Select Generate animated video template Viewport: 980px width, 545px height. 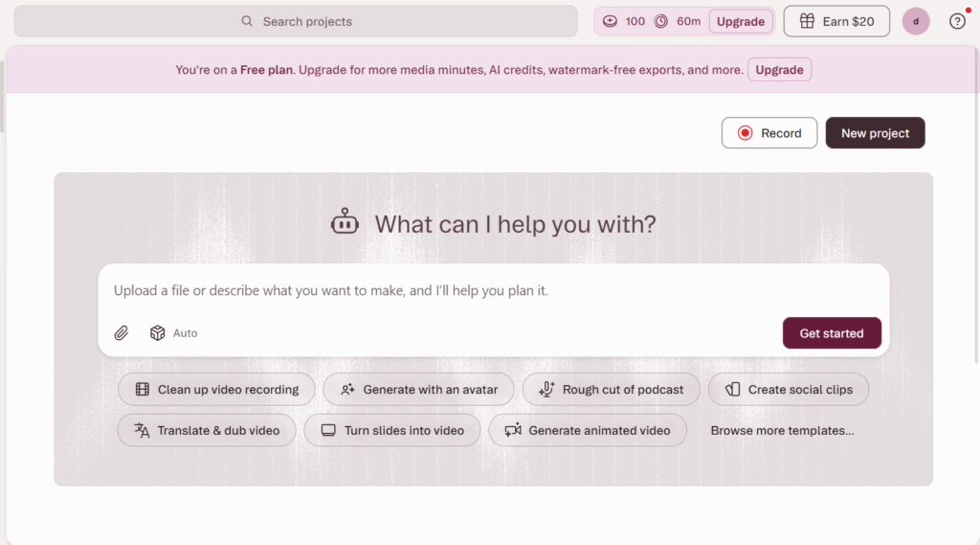coord(588,430)
